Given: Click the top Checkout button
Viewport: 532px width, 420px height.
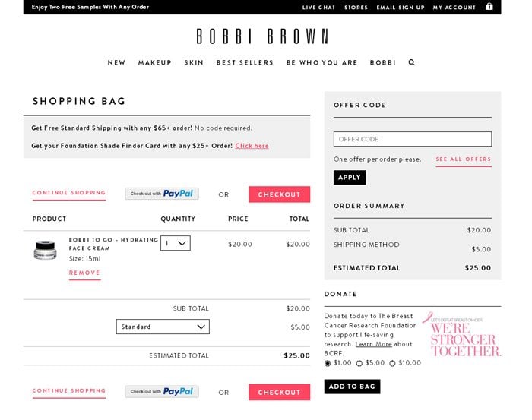Looking at the screenshot, I should pyautogui.click(x=279, y=194).
